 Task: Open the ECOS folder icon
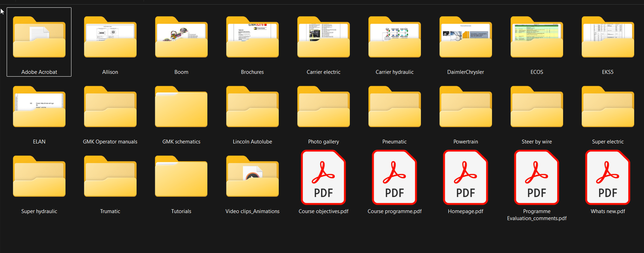coord(537,37)
